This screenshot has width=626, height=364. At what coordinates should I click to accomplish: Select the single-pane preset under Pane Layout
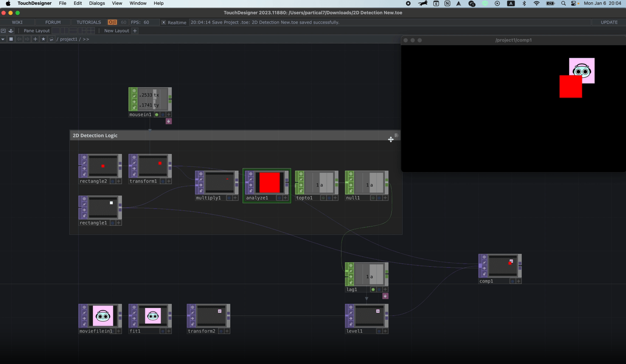[55, 30]
